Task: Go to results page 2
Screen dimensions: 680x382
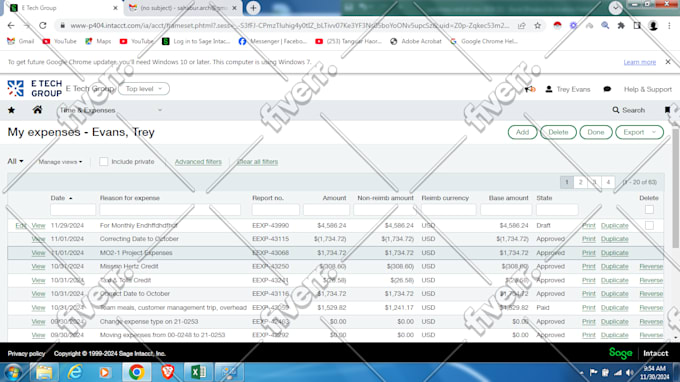Action: pos(580,182)
